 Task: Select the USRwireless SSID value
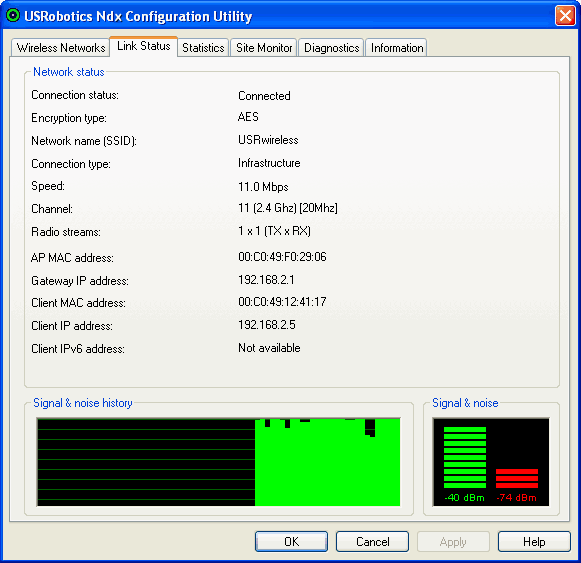click(268, 140)
